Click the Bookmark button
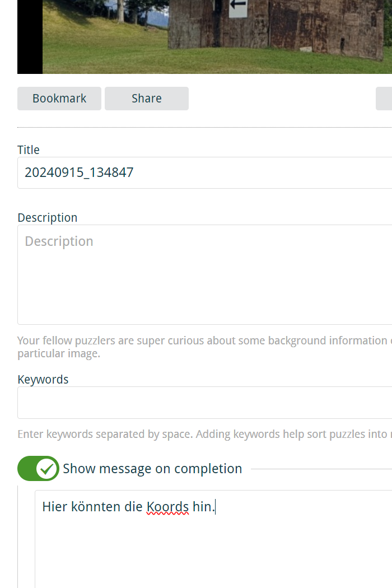 pos(59,99)
